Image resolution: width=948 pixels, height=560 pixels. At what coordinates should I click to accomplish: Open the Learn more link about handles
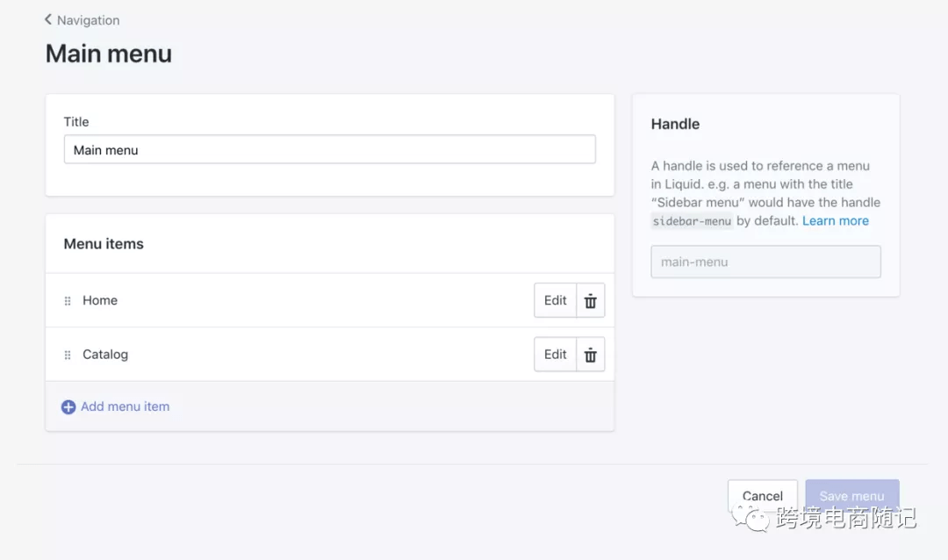(835, 221)
